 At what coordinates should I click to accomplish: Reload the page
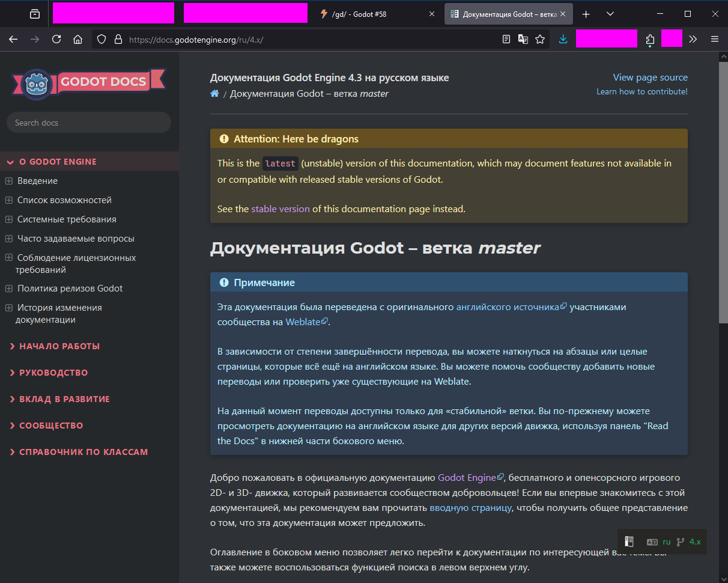pos(56,39)
